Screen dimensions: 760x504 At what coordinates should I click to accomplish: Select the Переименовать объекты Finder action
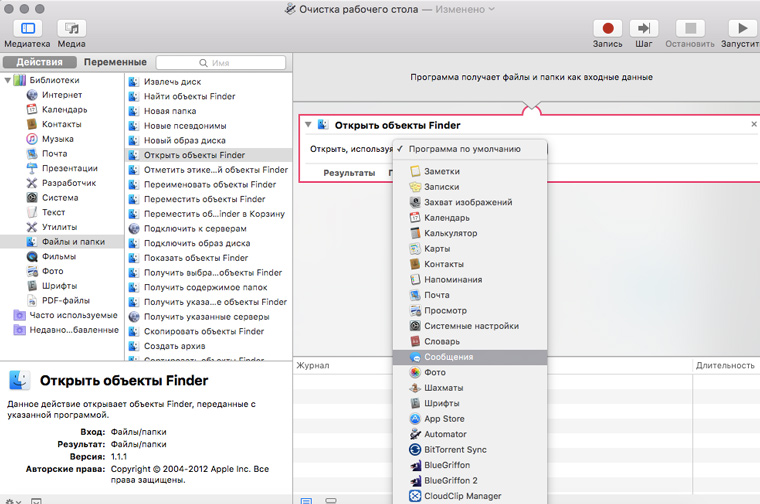pos(209,185)
